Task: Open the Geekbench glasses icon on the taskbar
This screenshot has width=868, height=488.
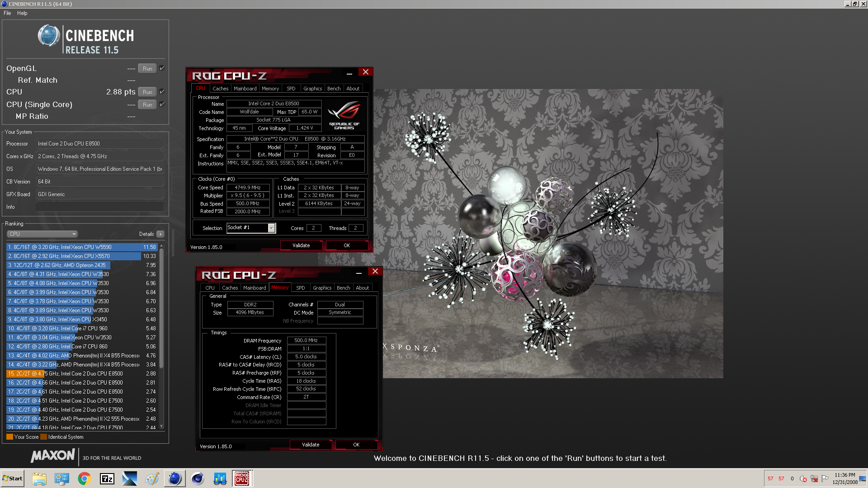Action: coord(220,479)
